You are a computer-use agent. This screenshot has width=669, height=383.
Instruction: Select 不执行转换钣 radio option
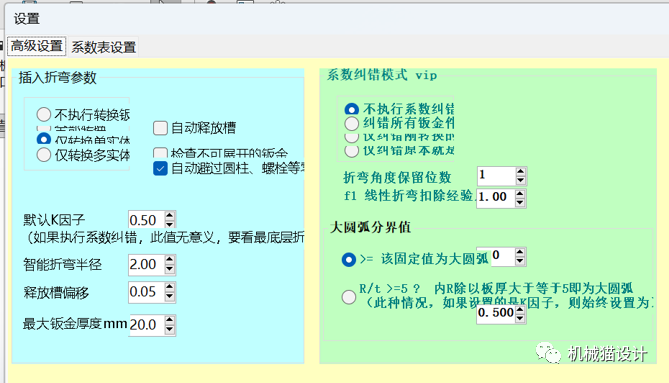pos(44,114)
